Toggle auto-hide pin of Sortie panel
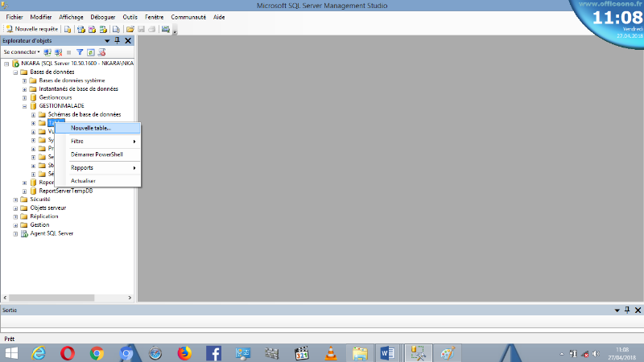The width and height of the screenshot is (644, 362). click(627, 310)
